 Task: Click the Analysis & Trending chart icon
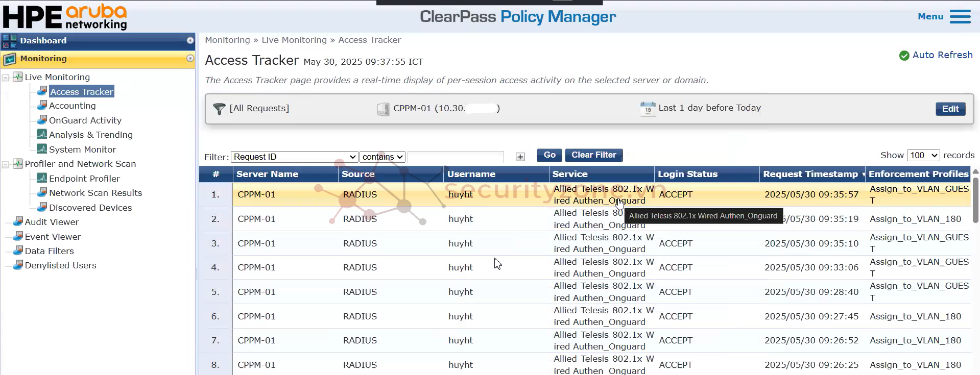tap(42, 134)
